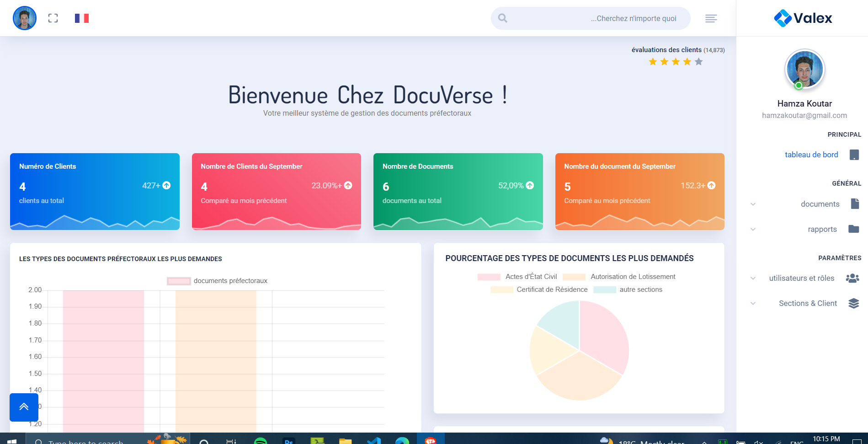Viewport: 868px width, 444px height.
Task: Click the scroll-to-top button bottom left
Action: point(24,407)
